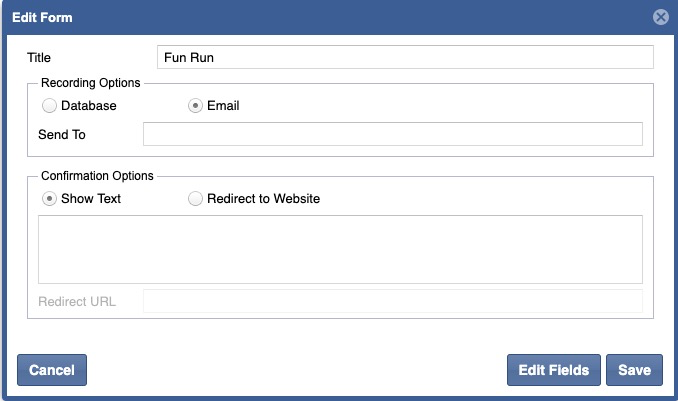Viewport: 678px width, 401px height.
Task: Open Edit Fields
Action: (x=554, y=370)
